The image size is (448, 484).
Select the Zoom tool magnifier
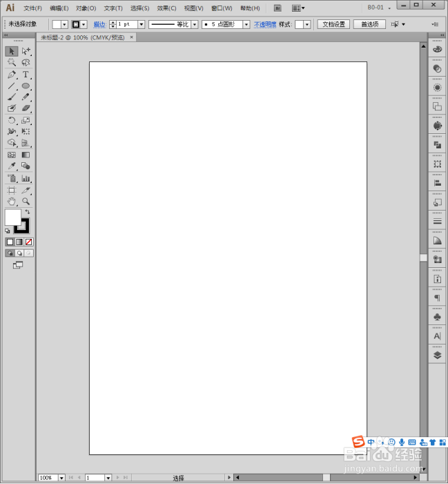click(26, 202)
